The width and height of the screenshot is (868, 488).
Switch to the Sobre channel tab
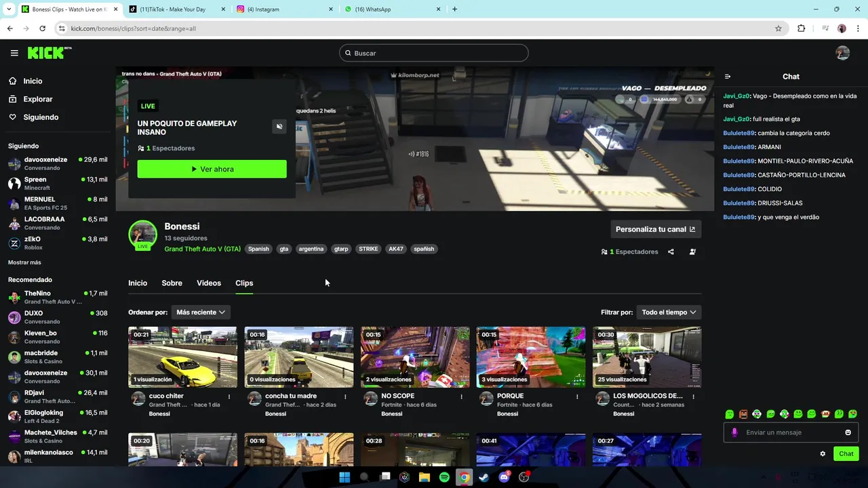pyautogui.click(x=172, y=283)
